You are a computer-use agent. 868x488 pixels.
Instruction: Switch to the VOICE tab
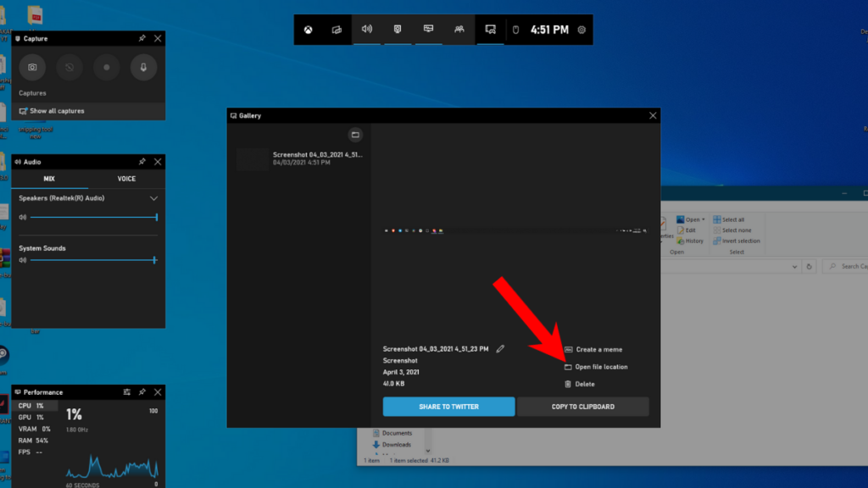(126, 179)
